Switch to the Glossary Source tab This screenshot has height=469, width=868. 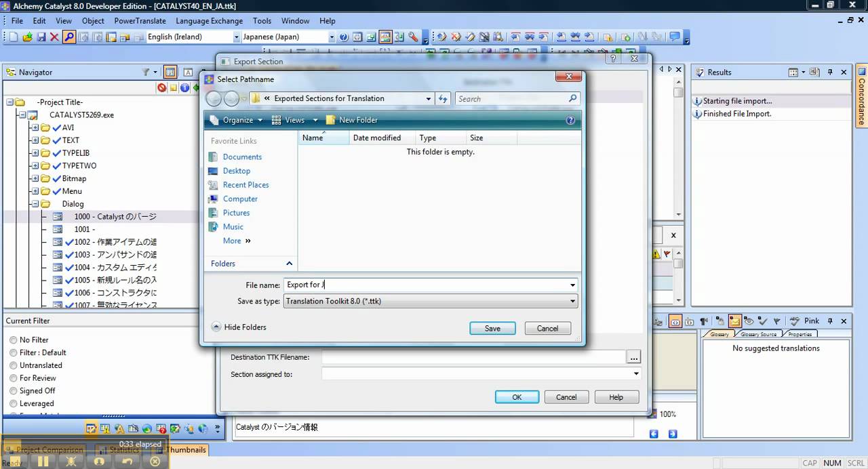pos(758,334)
